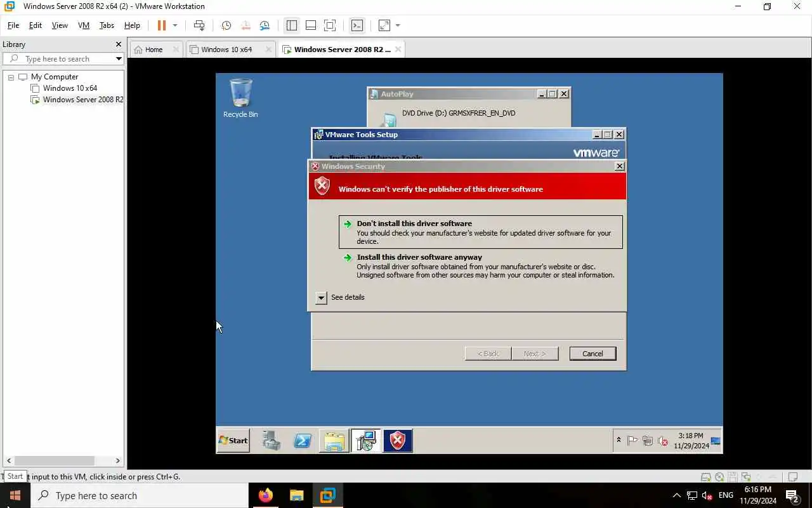The width and height of the screenshot is (812, 508).
Task: Open host notification center
Action: (792, 495)
